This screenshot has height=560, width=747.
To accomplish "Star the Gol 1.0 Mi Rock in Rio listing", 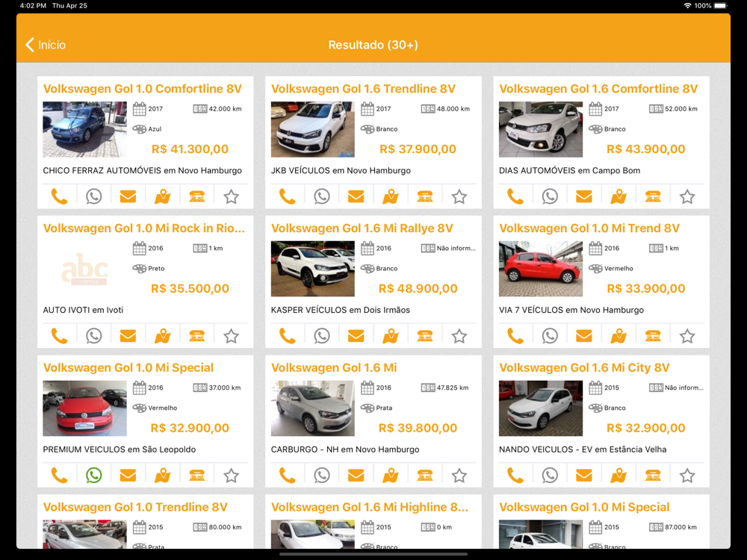I will (x=231, y=336).
